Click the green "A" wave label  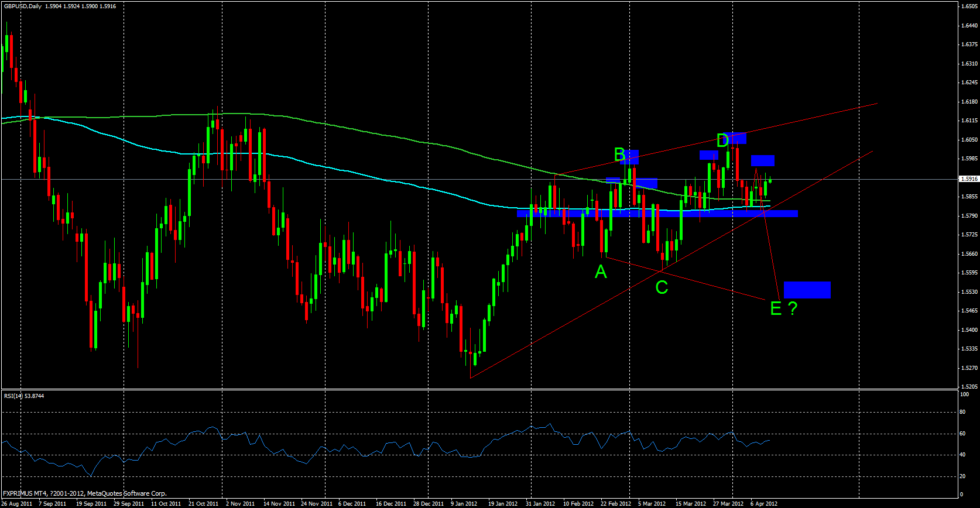pos(601,272)
